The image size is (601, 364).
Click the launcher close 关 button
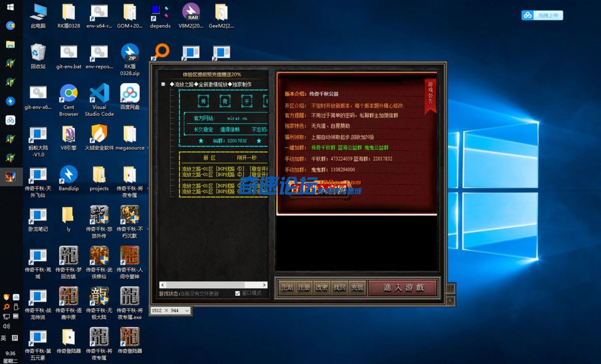coord(450,301)
